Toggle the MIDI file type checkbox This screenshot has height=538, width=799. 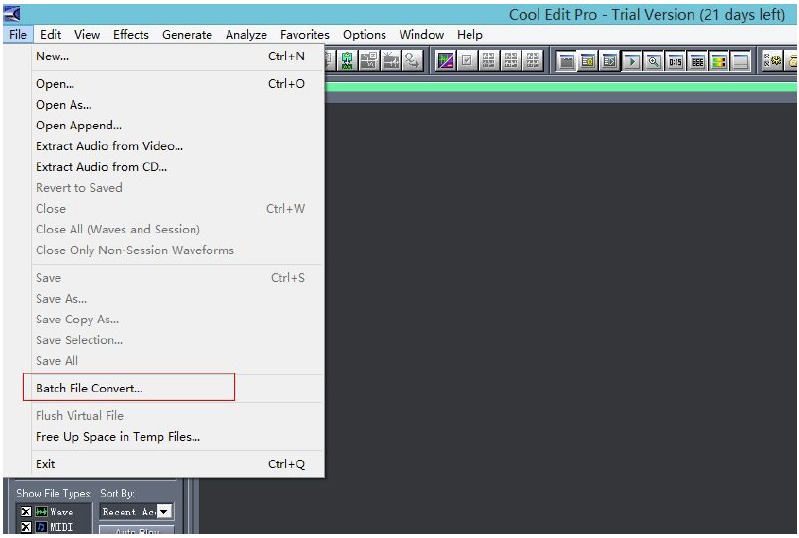pyautogui.click(x=26, y=527)
